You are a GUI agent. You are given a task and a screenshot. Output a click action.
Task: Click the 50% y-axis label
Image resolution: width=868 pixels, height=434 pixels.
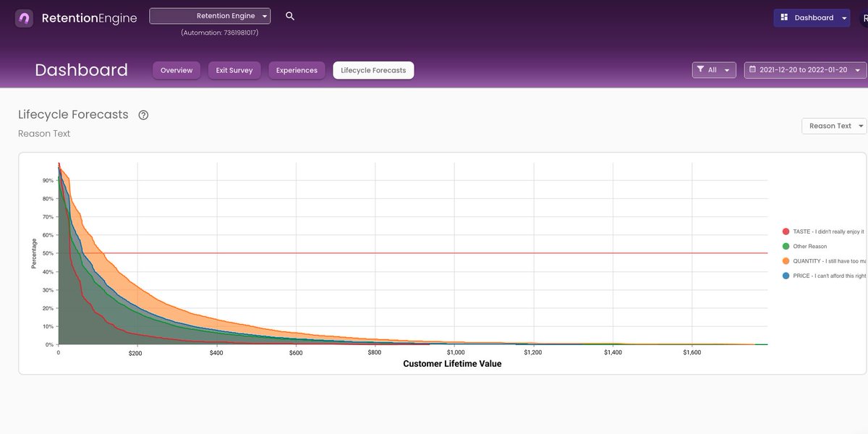click(x=48, y=254)
